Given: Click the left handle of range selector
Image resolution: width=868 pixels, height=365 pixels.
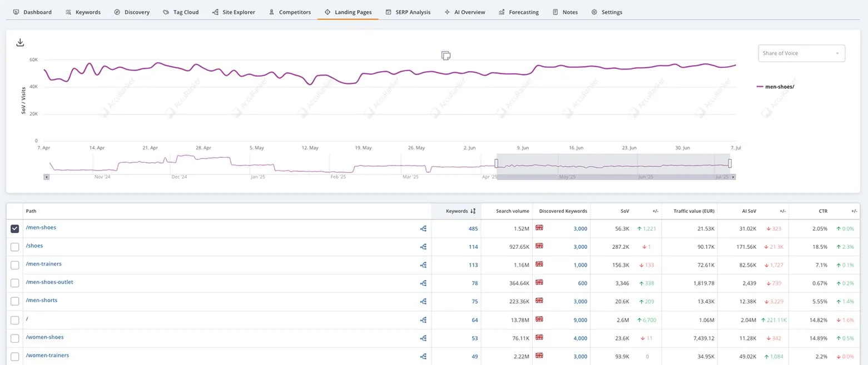Looking at the screenshot, I should tap(497, 163).
